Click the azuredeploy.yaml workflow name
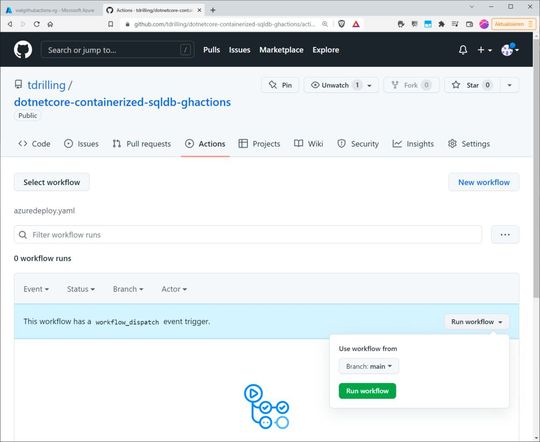Image resolution: width=540 pixels, height=442 pixels. click(x=44, y=210)
